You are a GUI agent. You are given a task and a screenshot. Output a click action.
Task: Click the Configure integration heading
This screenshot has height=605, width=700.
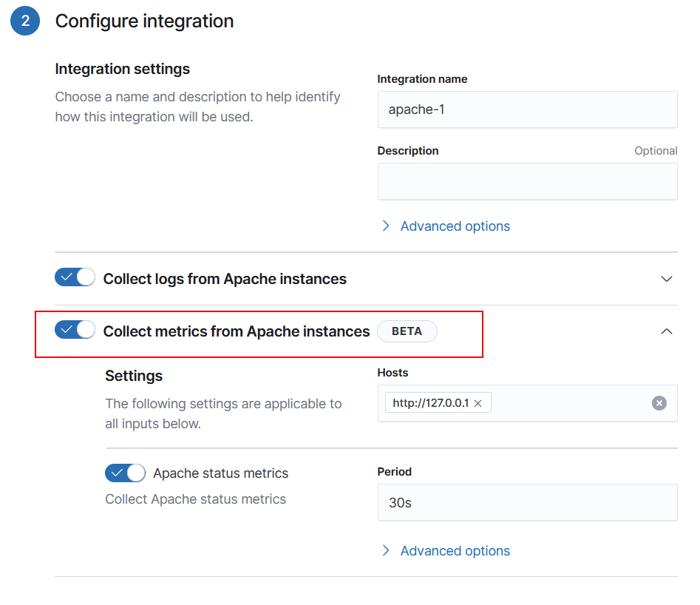[x=144, y=21]
